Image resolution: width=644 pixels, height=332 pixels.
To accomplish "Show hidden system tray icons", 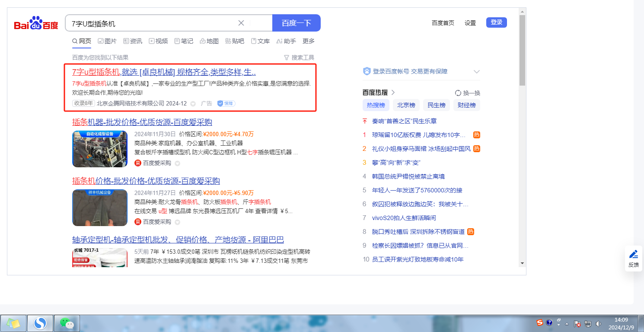I will (567, 323).
